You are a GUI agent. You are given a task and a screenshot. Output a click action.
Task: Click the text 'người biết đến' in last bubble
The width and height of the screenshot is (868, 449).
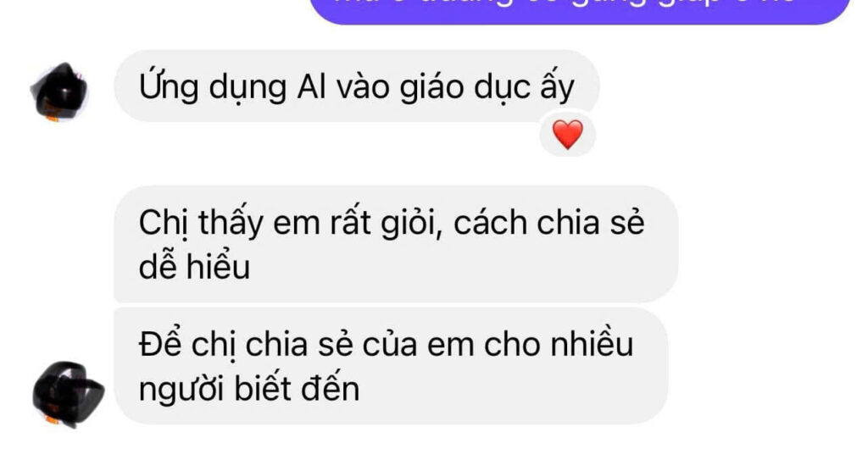pyautogui.click(x=249, y=390)
